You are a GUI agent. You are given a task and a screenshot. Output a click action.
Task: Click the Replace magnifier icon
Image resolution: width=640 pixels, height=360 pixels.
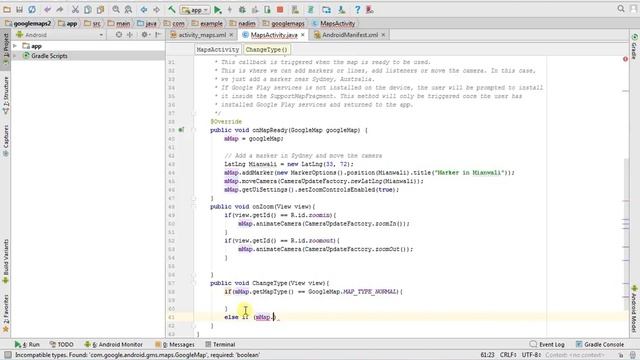tap(128, 9)
